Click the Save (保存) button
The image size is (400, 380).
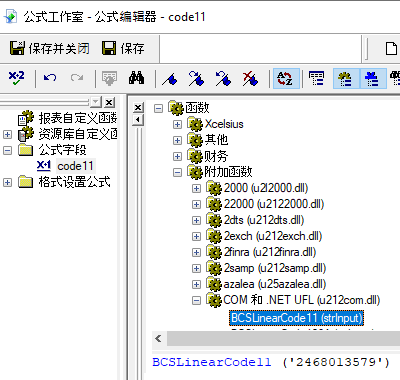pos(123,49)
